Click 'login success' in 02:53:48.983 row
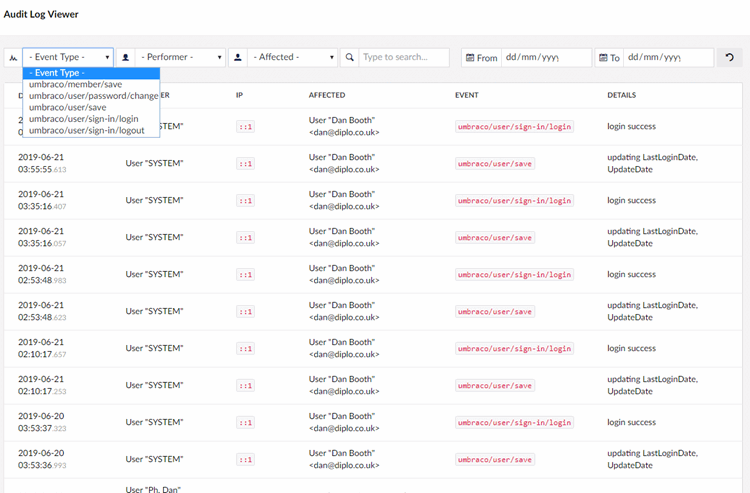Viewport: 750px width, 493px height. (x=631, y=274)
